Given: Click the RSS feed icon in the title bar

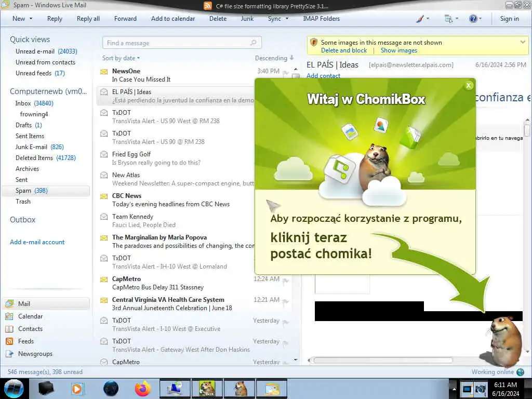Looking at the screenshot, I should [x=208, y=6].
